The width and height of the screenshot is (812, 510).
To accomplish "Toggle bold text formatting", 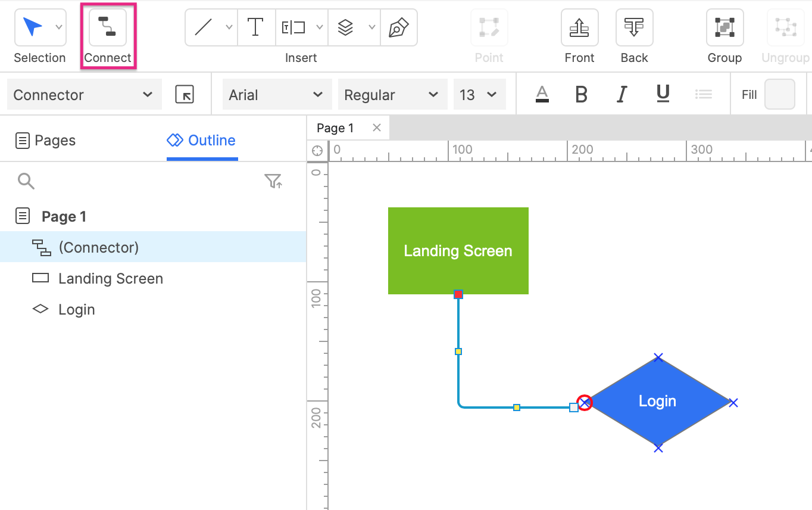I will point(581,94).
